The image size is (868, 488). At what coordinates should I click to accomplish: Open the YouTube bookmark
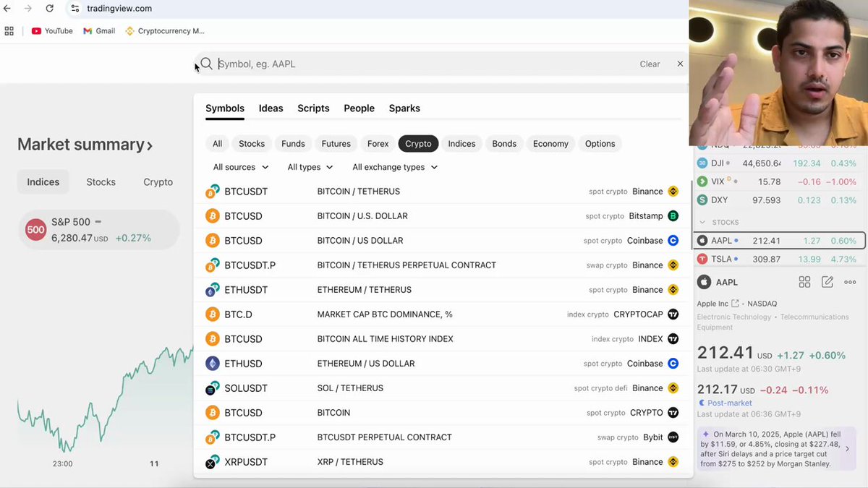[x=52, y=31]
